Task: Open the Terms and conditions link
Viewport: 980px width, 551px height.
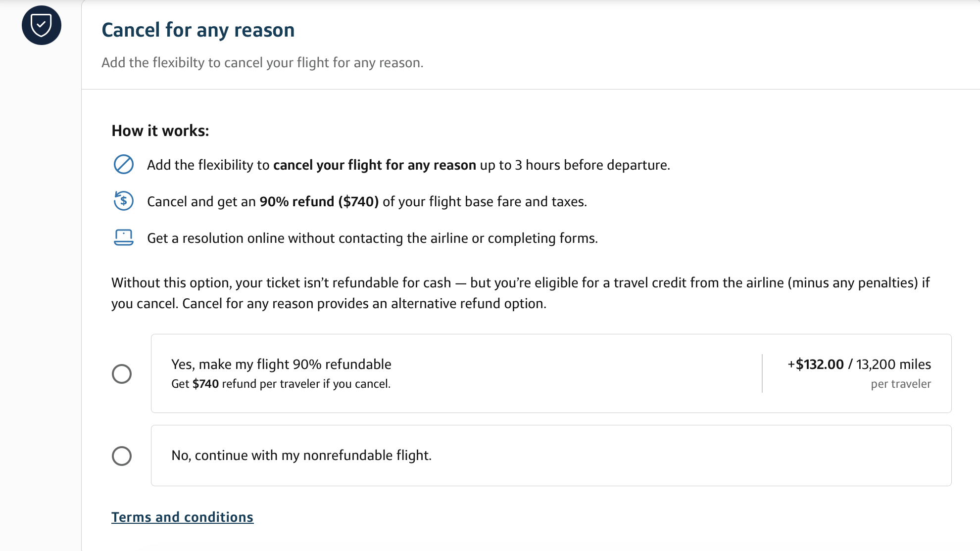Action: 182,517
